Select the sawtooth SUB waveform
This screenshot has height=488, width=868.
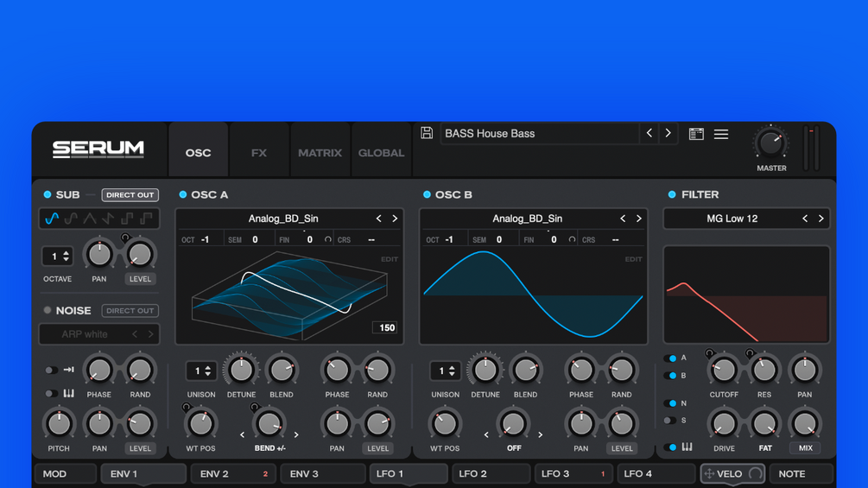tap(109, 219)
